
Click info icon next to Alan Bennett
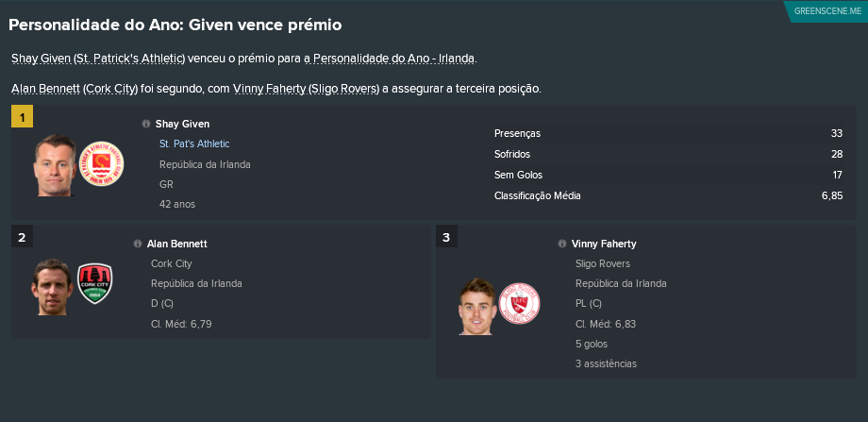[138, 244]
